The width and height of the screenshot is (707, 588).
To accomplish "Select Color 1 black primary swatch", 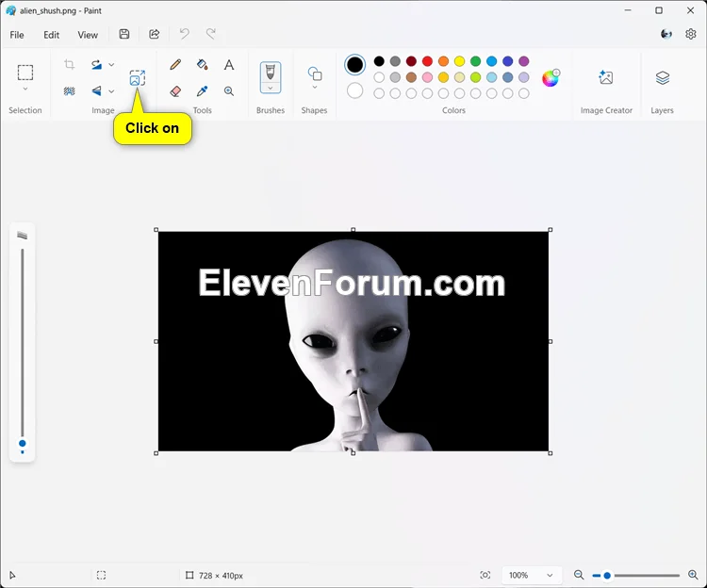I will pos(354,64).
